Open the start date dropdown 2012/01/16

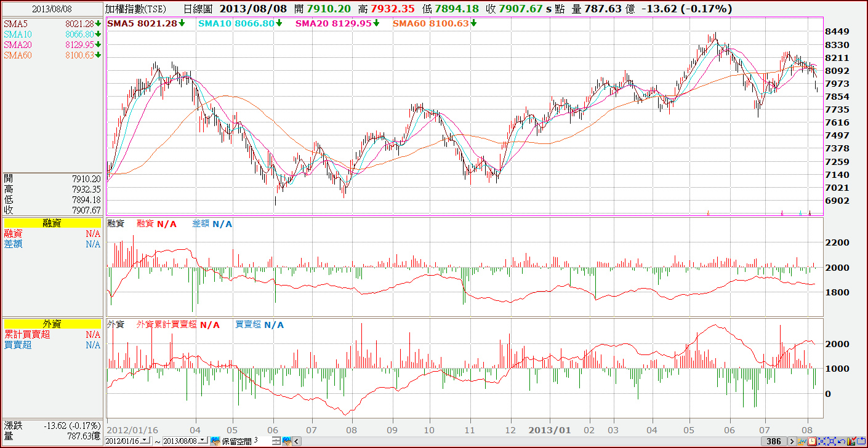click(145, 441)
